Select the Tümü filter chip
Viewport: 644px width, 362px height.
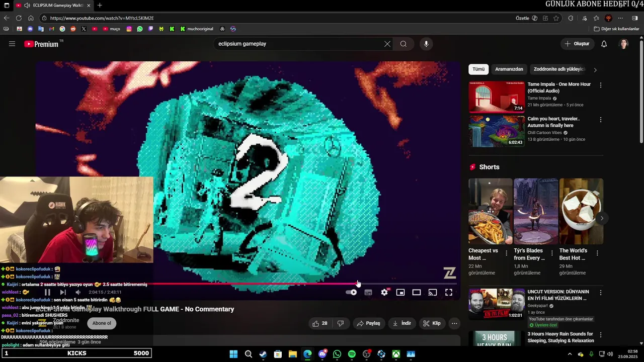pos(478,69)
